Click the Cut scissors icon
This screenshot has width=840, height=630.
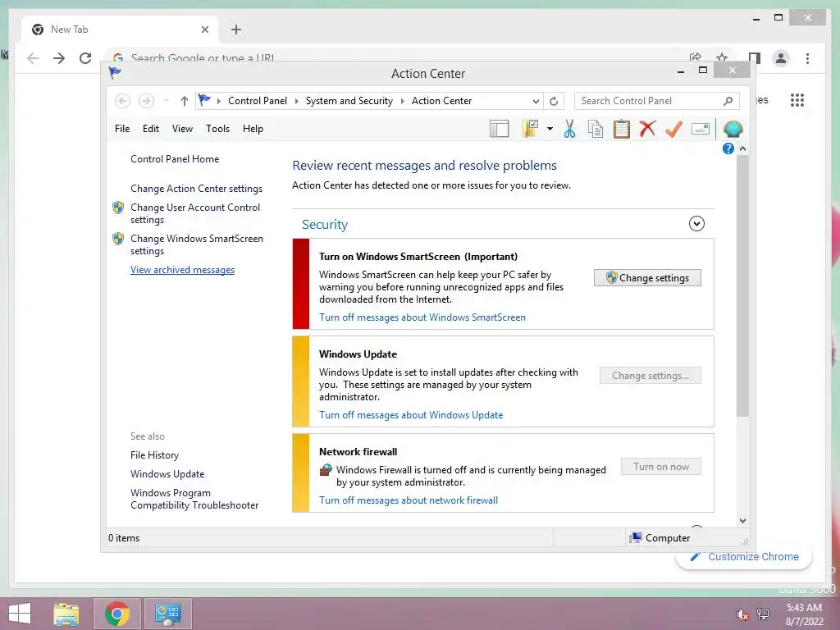[569, 129]
